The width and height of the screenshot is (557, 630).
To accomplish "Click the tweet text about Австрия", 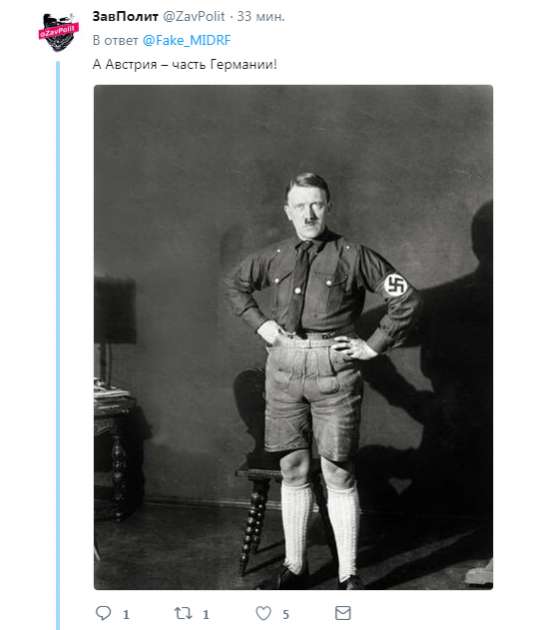I will click(x=185, y=64).
